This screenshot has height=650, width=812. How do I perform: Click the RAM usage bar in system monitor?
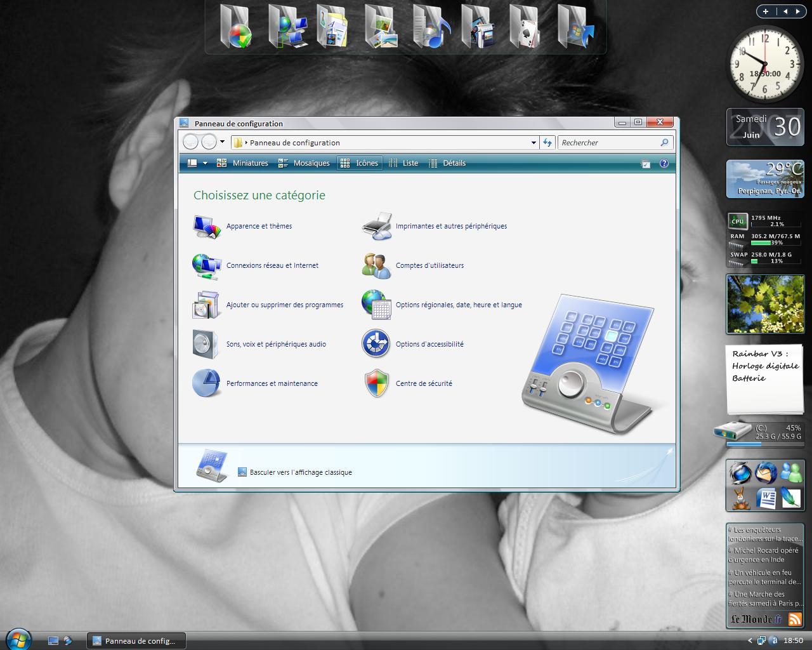point(776,242)
